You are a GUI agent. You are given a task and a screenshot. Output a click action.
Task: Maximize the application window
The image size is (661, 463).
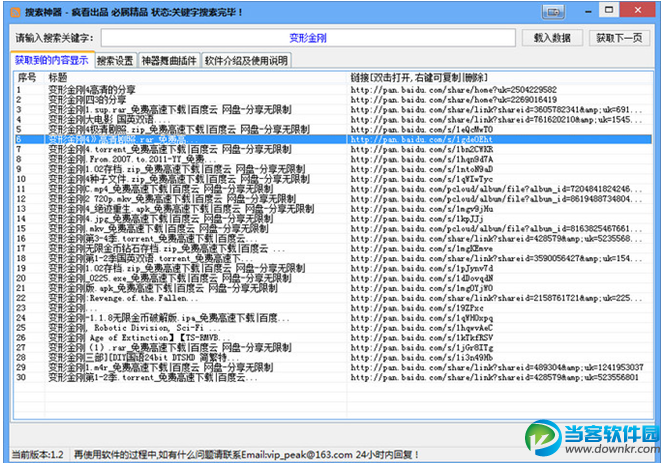pyautogui.click(x=609, y=10)
